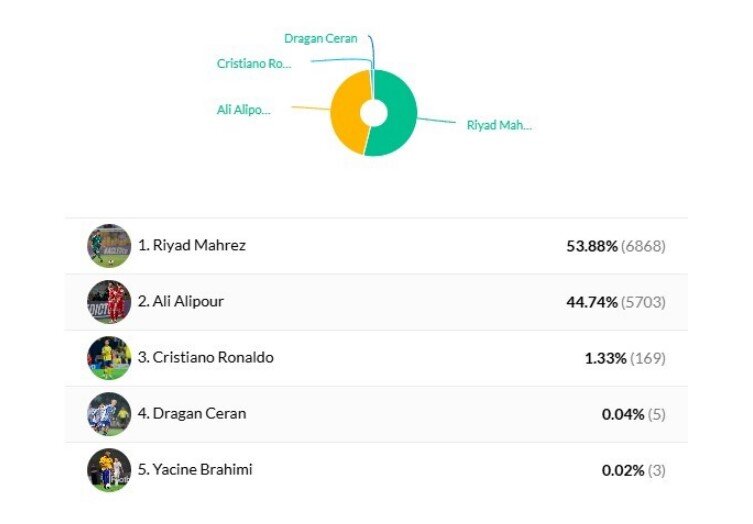
Task: Click the 'Cristiano Ro...' chart label
Action: coord(254,64)
